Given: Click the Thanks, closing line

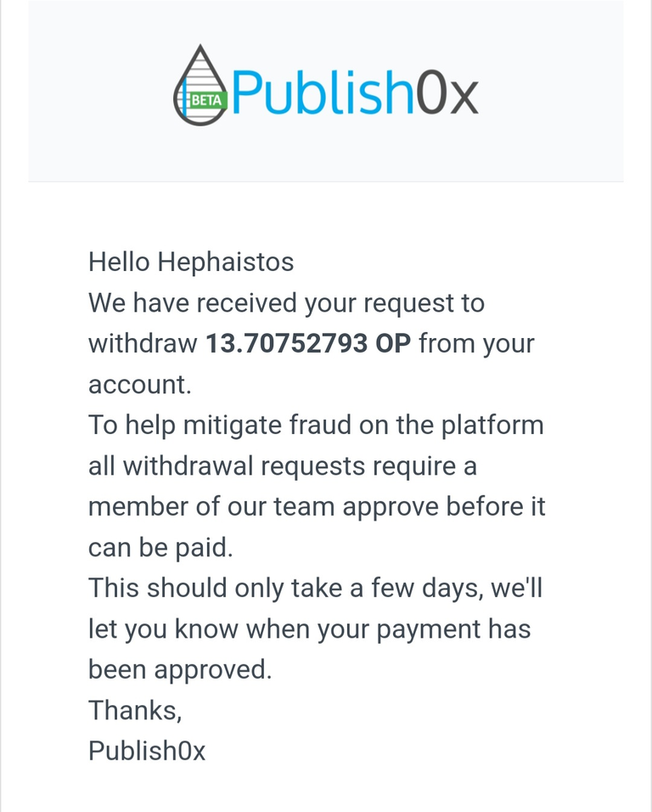Looking at the screenshot, I should 135,710.
